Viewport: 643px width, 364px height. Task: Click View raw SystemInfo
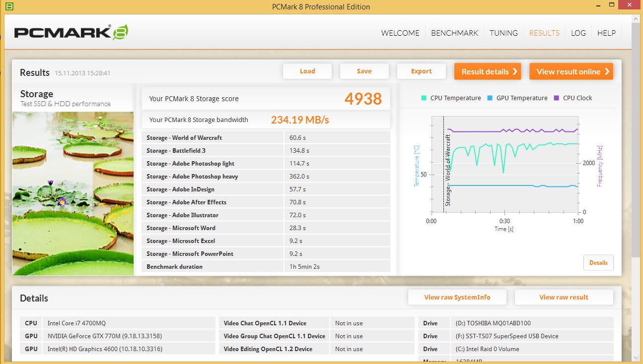click(x=457, y=297)
